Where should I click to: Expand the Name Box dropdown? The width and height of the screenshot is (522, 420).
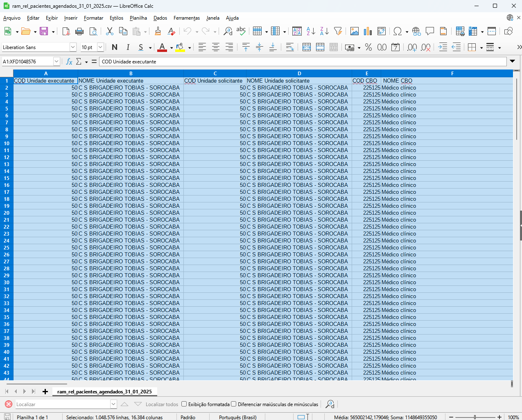[56, 62]
